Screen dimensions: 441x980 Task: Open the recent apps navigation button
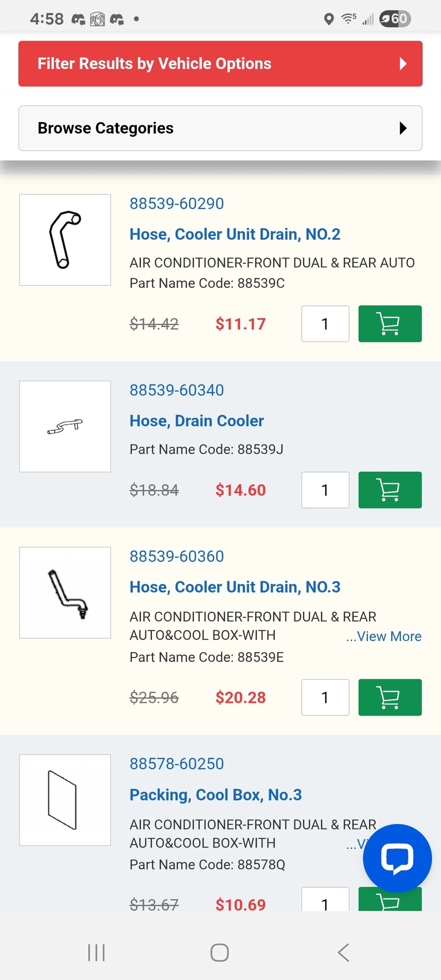96,953
